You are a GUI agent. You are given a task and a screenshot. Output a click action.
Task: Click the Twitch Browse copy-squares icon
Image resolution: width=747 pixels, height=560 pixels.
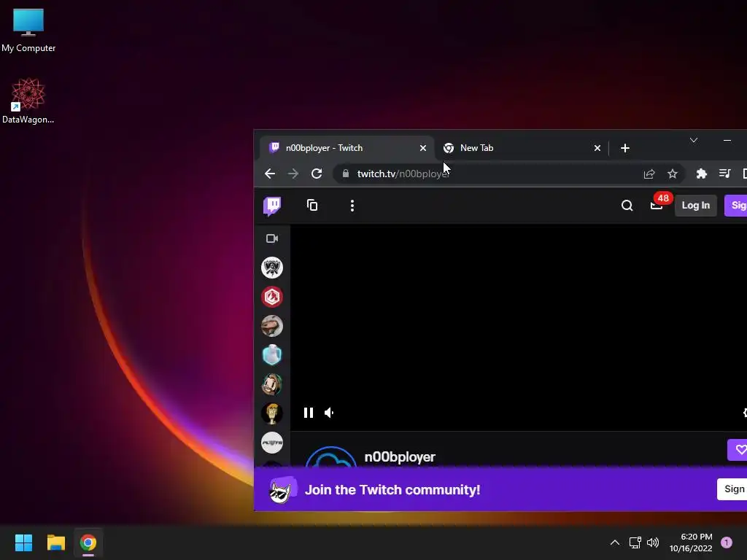tap(312, 205)
